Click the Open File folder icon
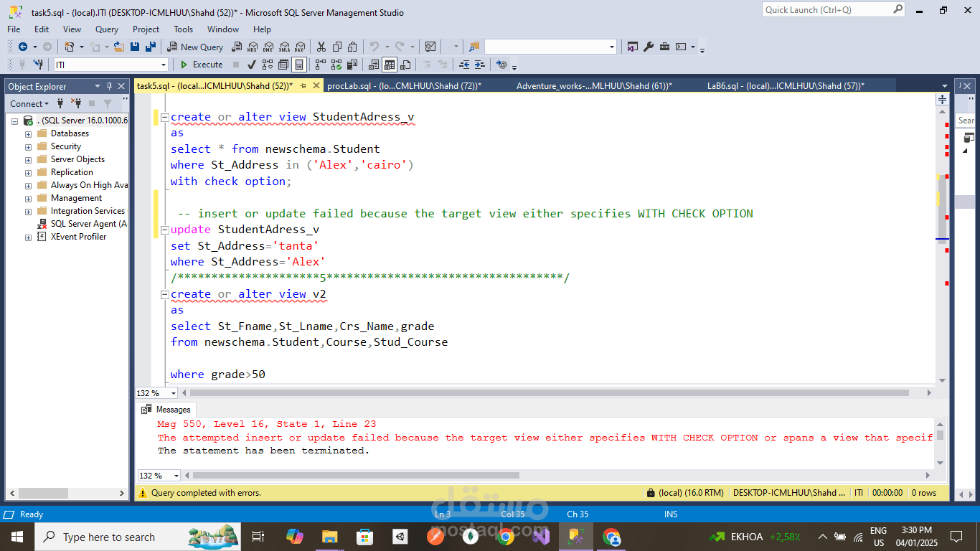The width and height of the screenshot is (980, 551). pos(119,47)
